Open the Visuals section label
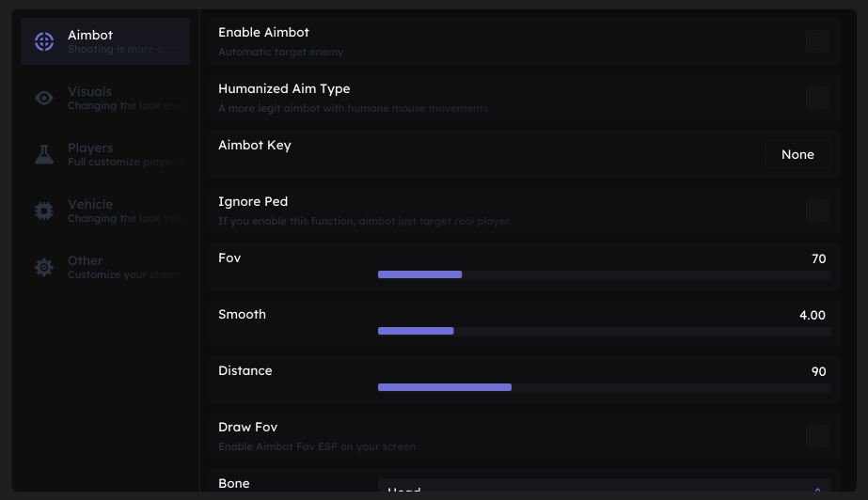 pyautogui.click(x=89, y=91)
